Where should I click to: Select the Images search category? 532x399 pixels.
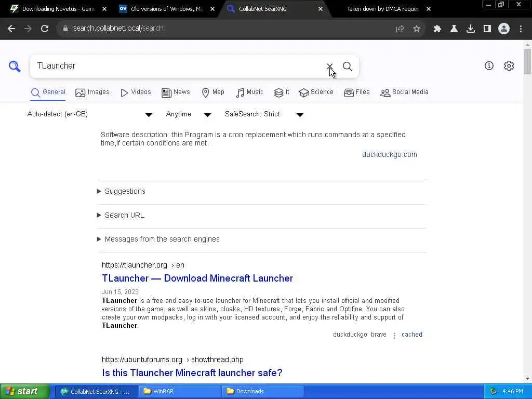[x=92, y=92]
